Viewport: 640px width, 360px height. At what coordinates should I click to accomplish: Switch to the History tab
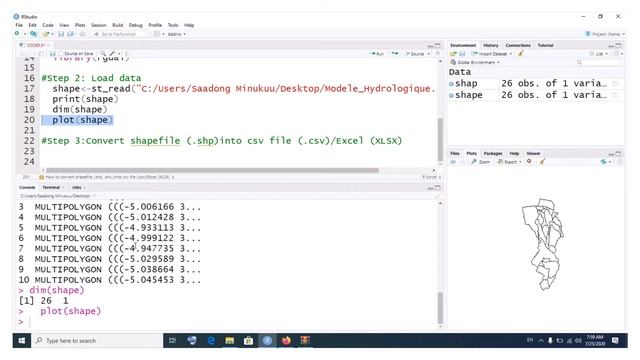(491, 45)
